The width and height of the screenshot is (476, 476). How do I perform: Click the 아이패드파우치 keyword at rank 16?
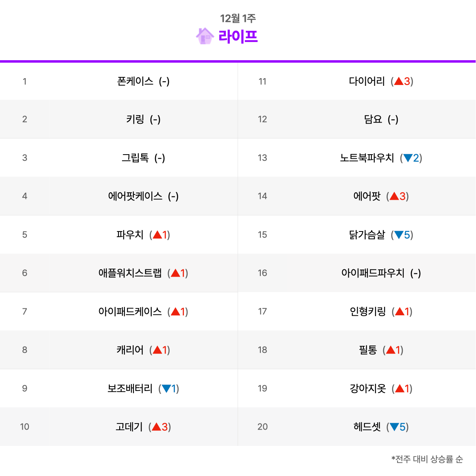coord(373,273)
